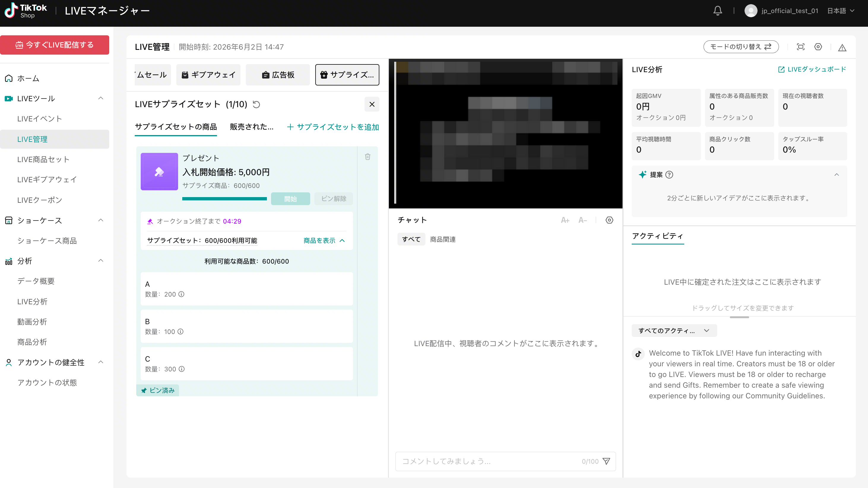868x488 pixels.
Task: Open the notifications bell
Action: pyautogui.click(x=717, y=11)
